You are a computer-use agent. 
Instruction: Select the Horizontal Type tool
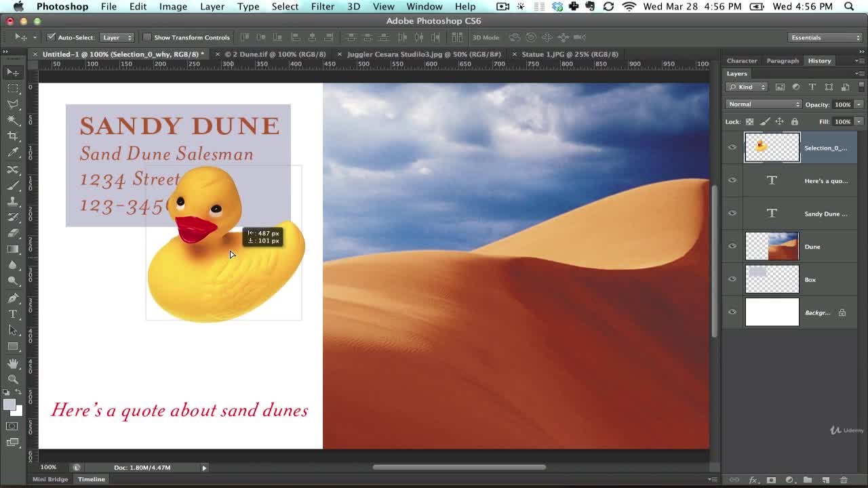13,314
